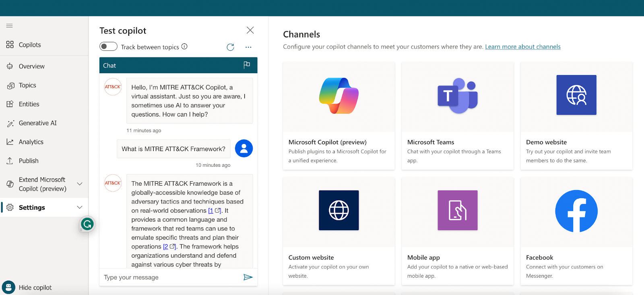644x295 pixels.
Task: Open citation link 2 in chat response
Action: click(169, 247)
